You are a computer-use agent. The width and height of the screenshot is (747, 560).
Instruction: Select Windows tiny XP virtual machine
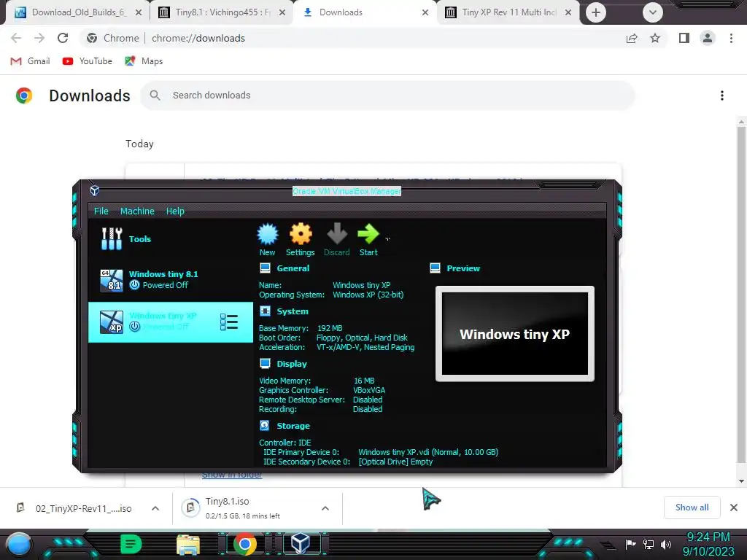pos(171,322)
